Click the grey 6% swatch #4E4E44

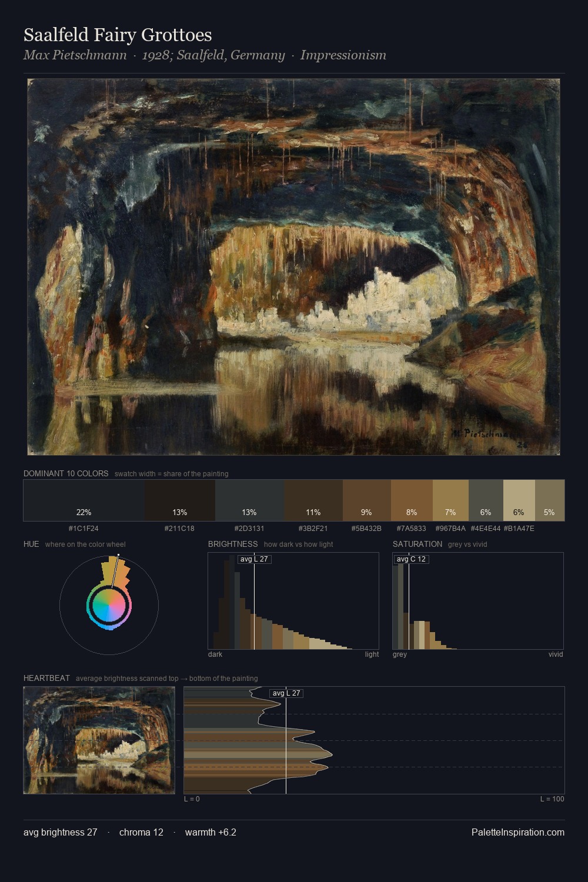tap(486, 500)
